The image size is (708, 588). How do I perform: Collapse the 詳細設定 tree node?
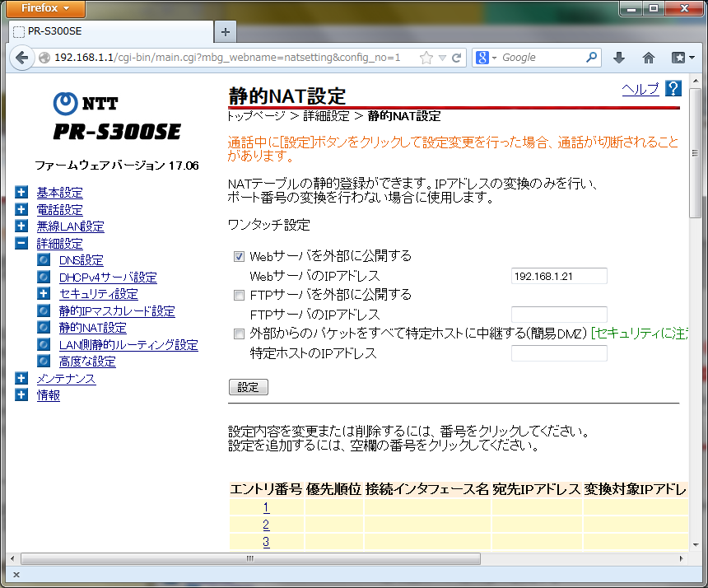[x=21, y=243]
